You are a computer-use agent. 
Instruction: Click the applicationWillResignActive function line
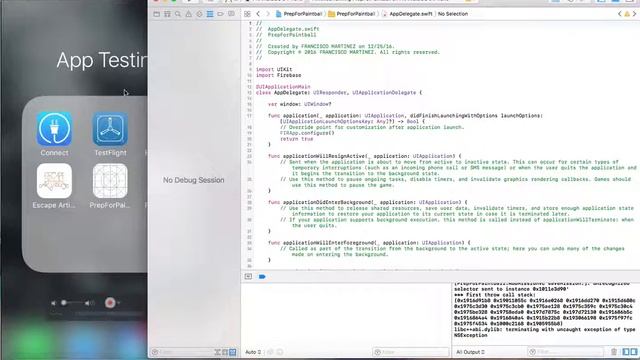pyautogui.click(x=364, y=156)
